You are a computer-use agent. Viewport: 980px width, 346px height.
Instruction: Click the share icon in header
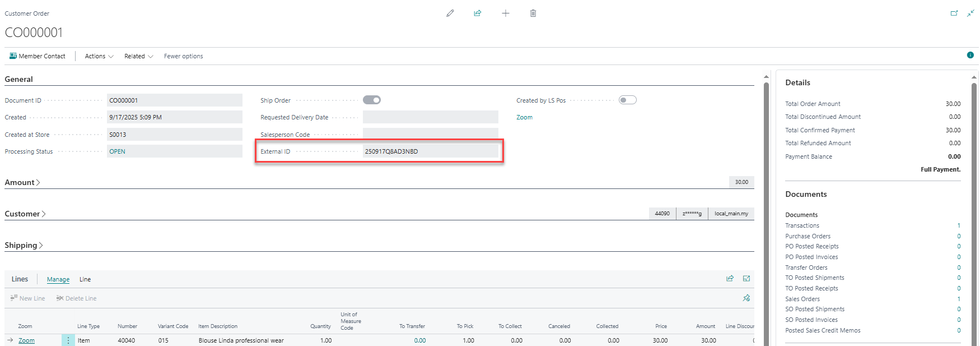(478, 13)
